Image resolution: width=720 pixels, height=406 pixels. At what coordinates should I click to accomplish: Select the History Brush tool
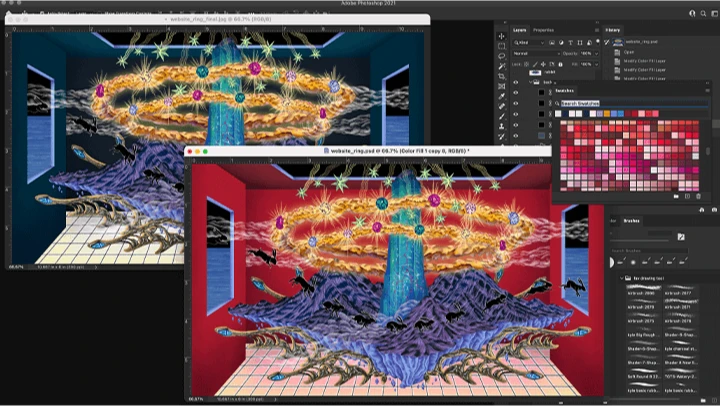tap(501, 136)
